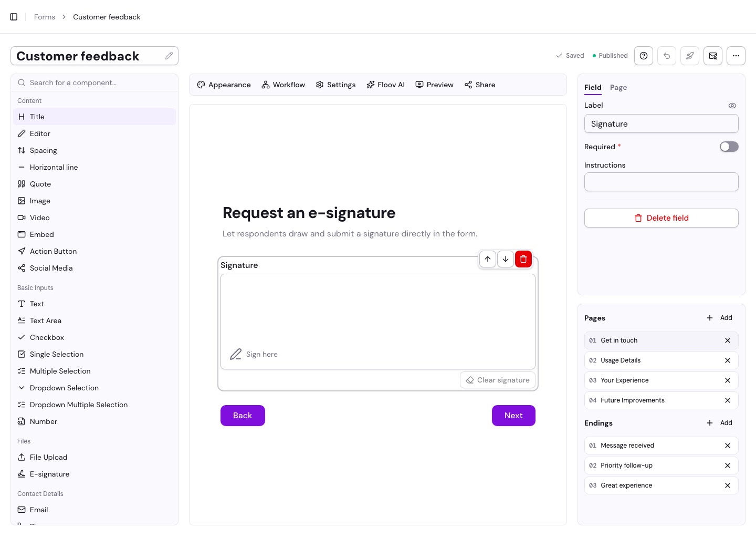Open the Forms breadcrumb link
This screenshot has height=538, width=756.
tap(45, 17)
